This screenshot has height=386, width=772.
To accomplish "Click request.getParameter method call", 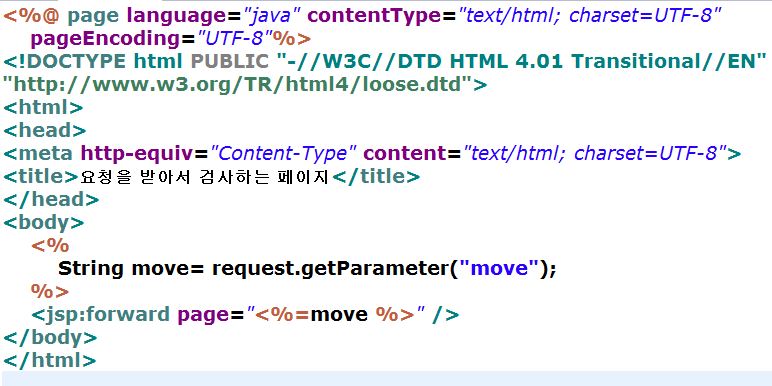I will (x=331, y=269).
